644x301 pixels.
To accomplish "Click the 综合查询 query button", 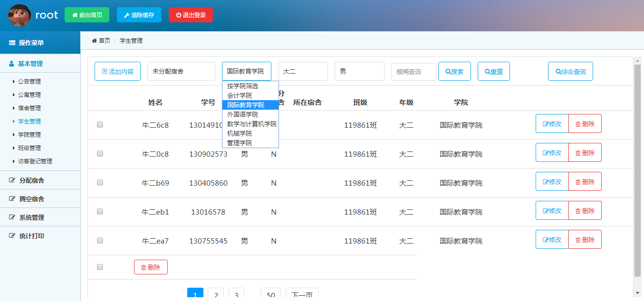I will point(570,71).
